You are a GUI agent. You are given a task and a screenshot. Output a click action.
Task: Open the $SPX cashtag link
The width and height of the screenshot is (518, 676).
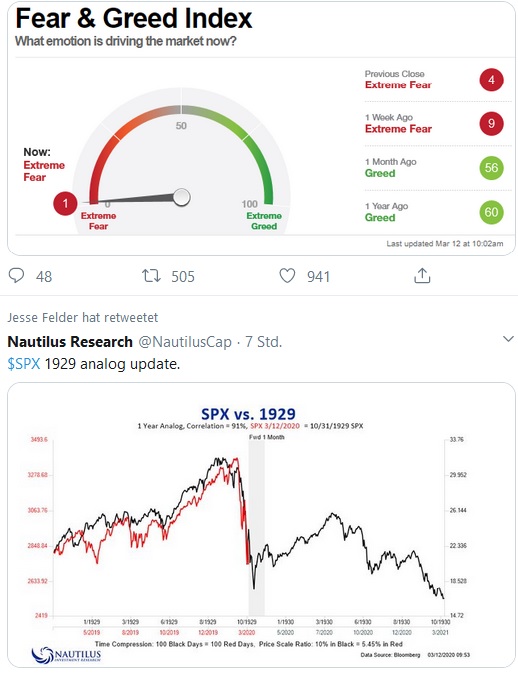tap(24, 364)
